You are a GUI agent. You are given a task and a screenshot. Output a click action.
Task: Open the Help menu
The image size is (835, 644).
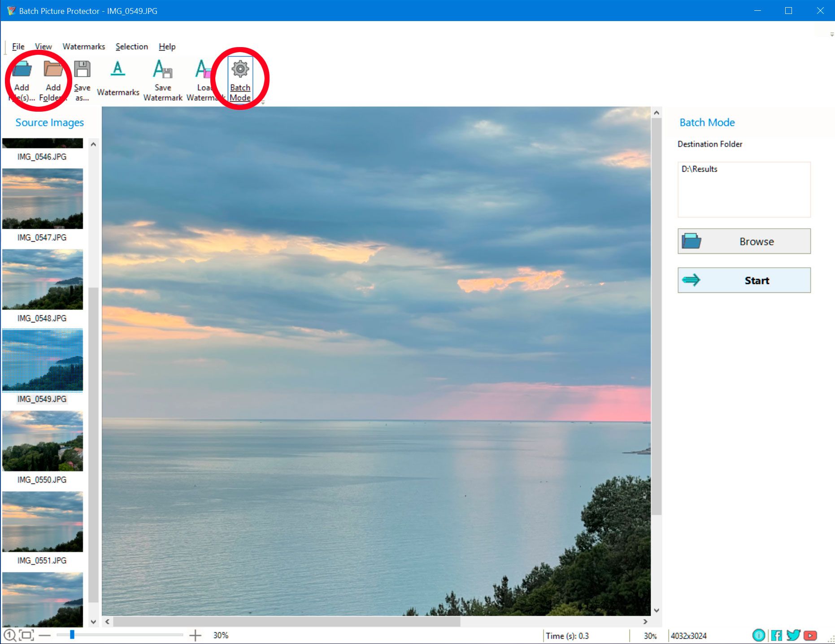point(167,47)
